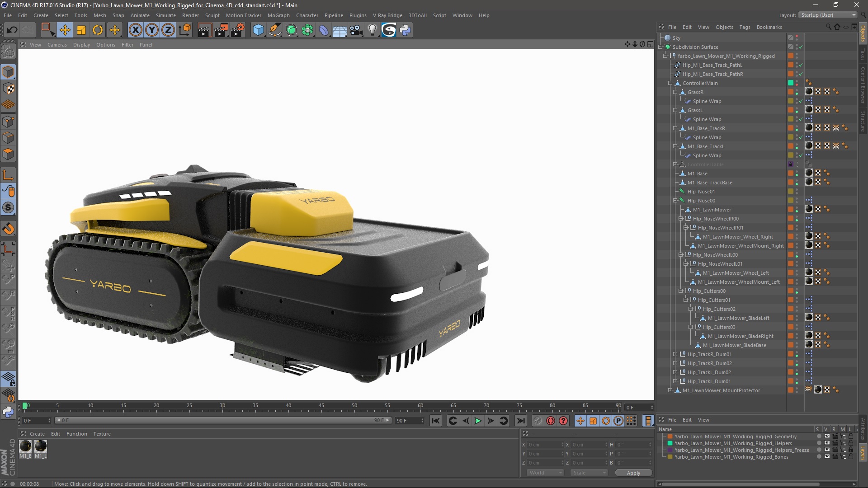868x488 pixels.
Task: Toggle view visibility for Helpers layer
Action: pyautogui.click(x=827, y=443)
